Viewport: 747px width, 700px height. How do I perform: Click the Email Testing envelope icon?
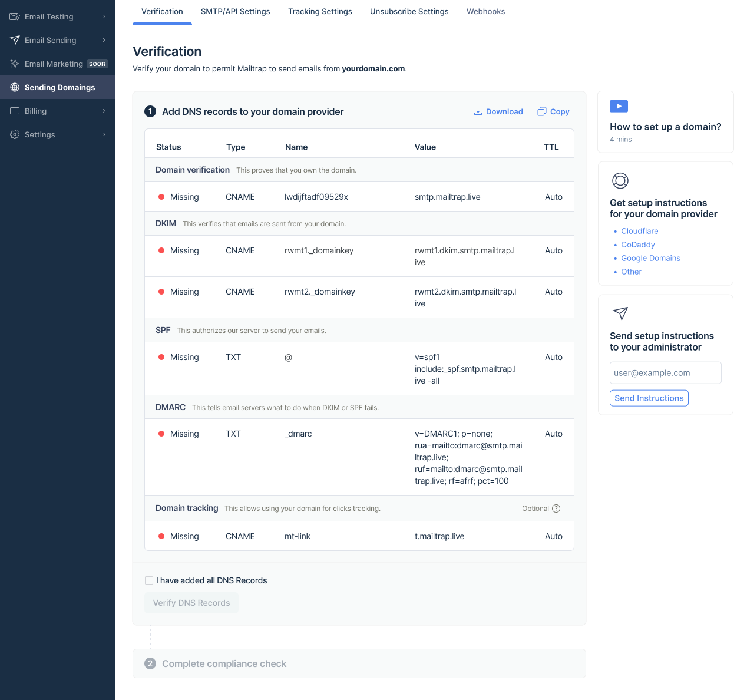(x=15, y=16)
